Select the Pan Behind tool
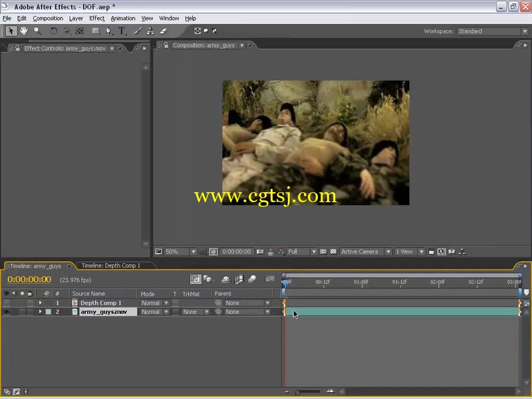 pyautogui.click(x=80, y=31)
